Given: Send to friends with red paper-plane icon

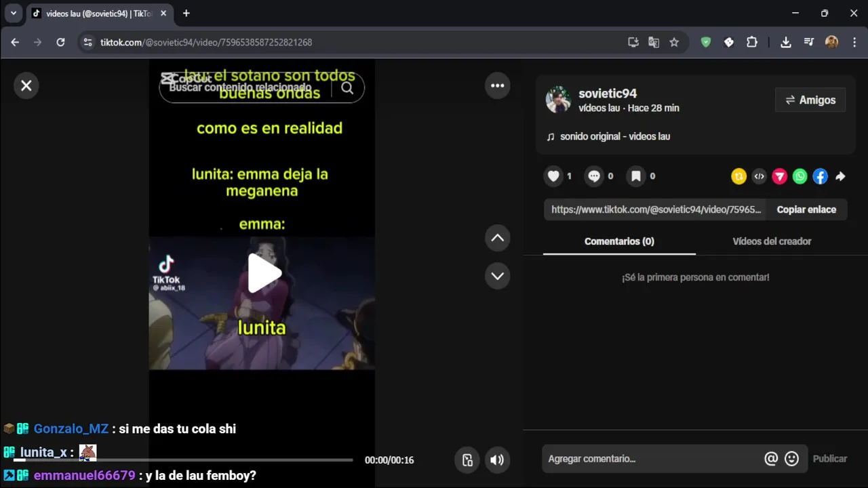Looking at the screenshot, I should tap(780, 176).
